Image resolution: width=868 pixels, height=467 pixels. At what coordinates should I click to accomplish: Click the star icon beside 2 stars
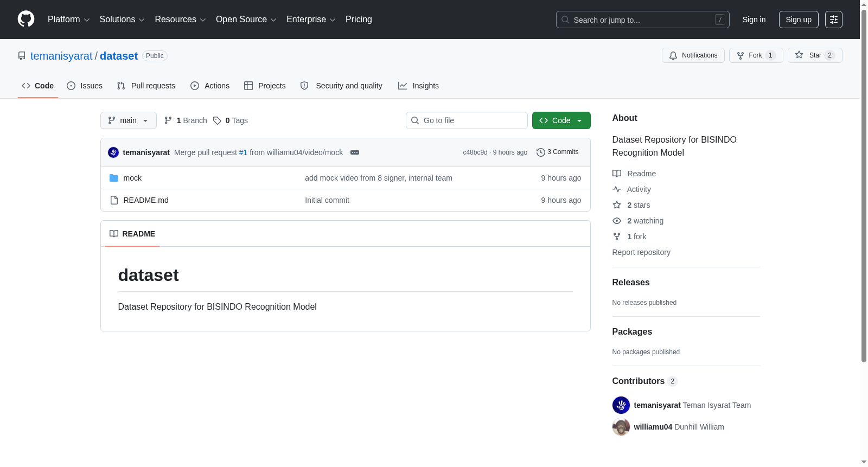pos(617,205)
